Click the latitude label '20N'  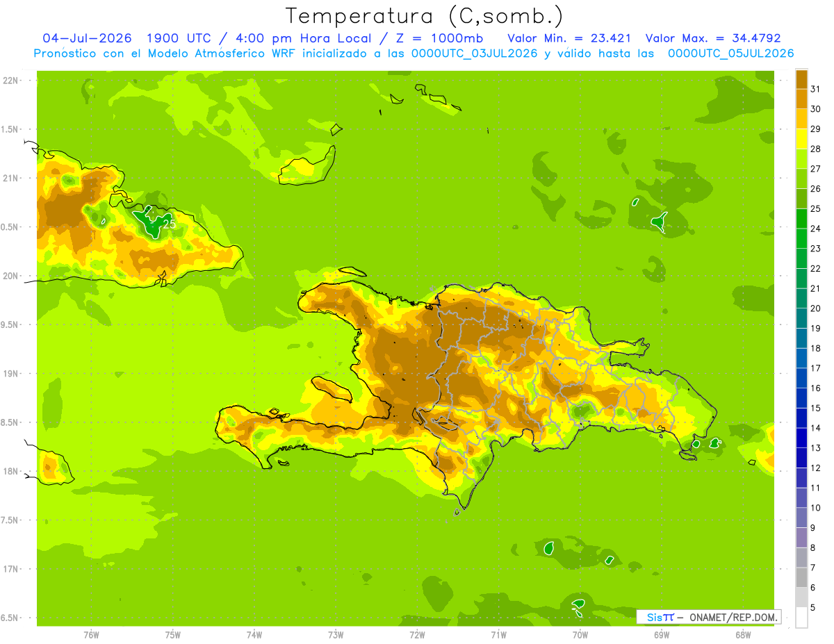coord(10,276)
